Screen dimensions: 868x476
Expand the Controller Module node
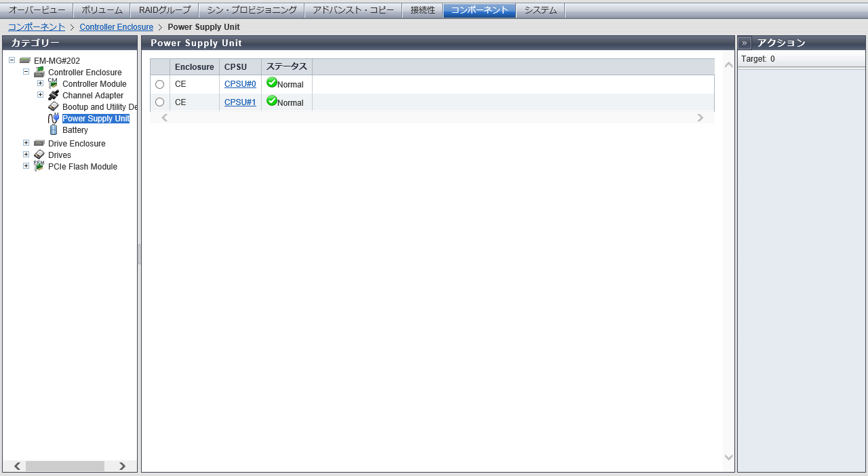41,83
